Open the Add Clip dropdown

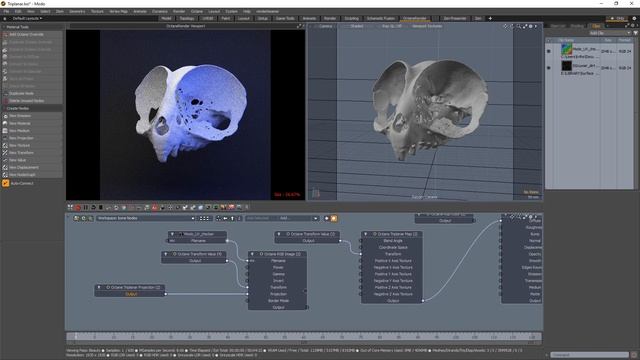click(610, 33)
